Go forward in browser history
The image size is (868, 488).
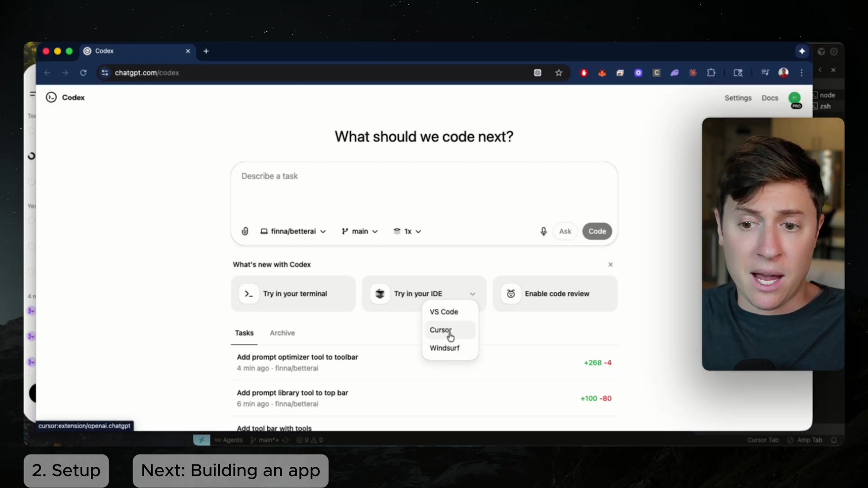(65, 73)
